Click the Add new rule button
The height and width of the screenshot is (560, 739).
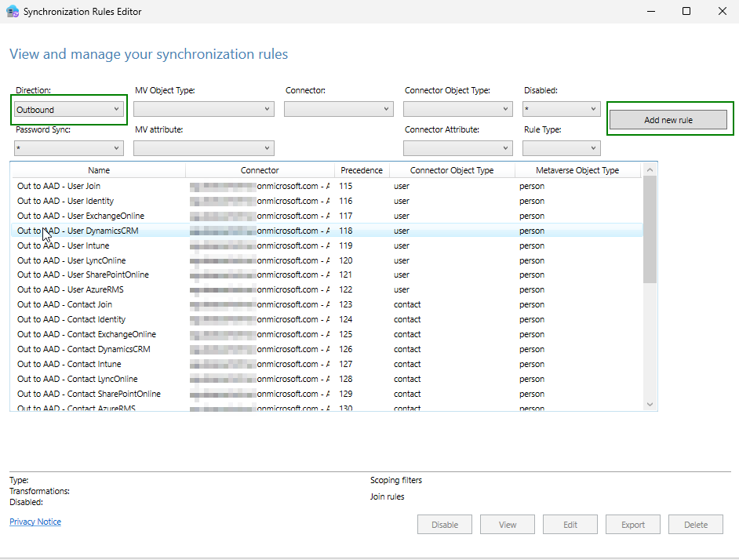pos(668,120)
